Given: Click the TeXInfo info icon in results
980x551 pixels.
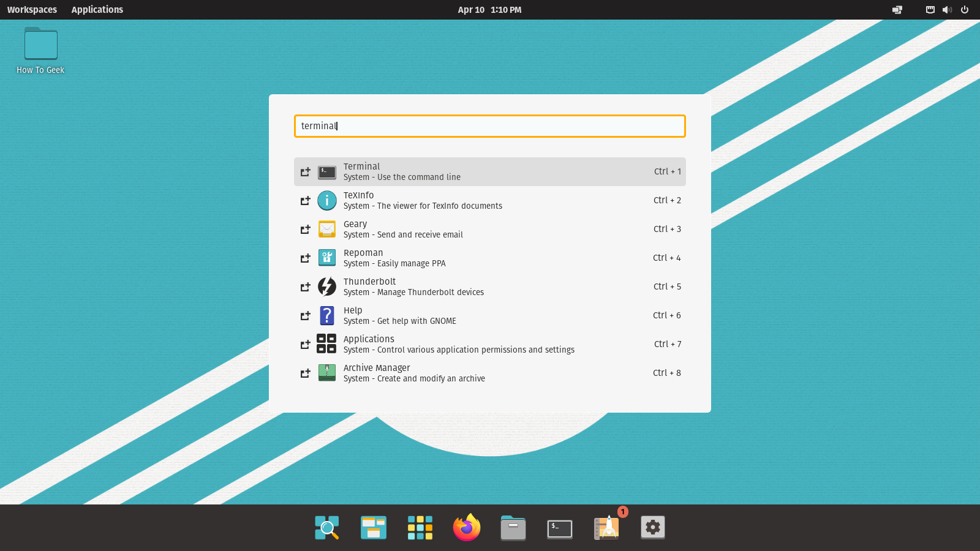Looking at the screenshot, I should click(x=327, y=200).
